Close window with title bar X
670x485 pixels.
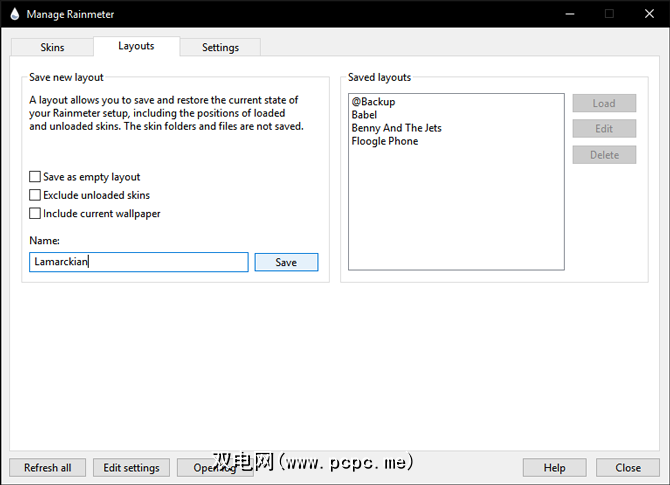tap(649, 14)
